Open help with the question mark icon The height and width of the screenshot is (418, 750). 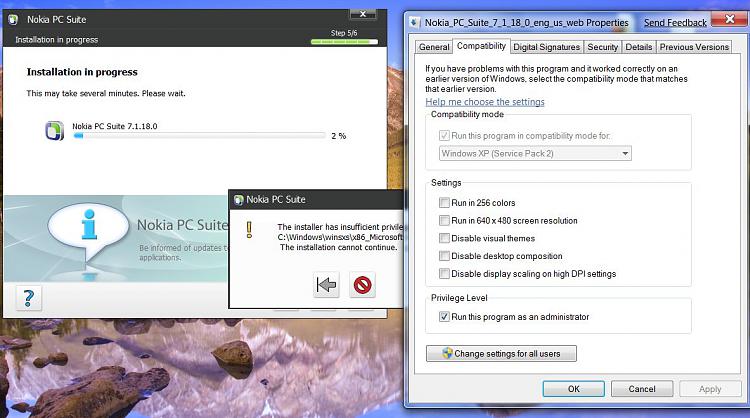pos(29,298)
